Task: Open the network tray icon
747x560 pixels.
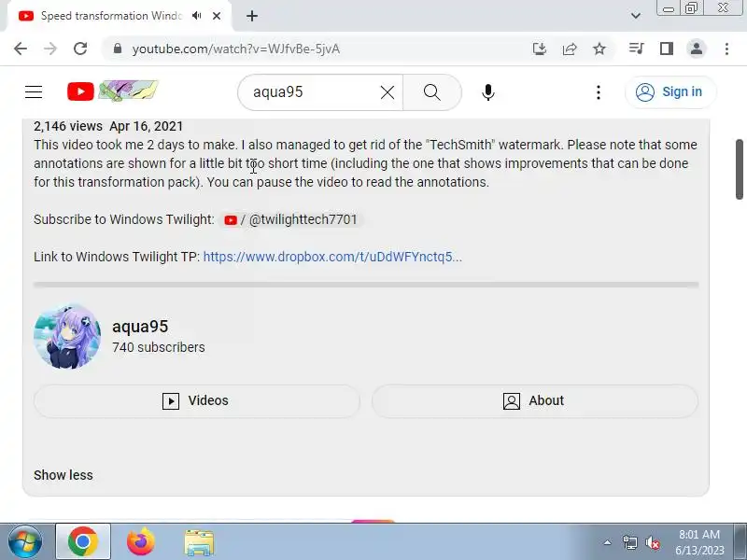Action: [x=629, y=542]
